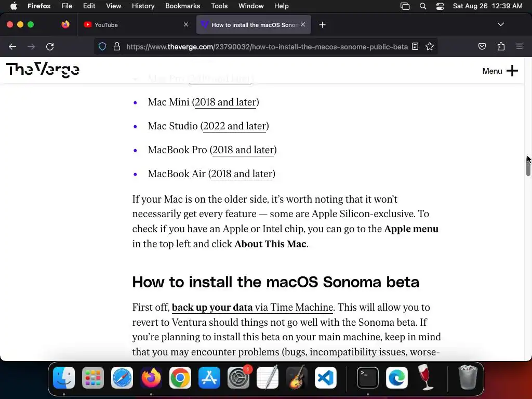Open Terminal from the Dock

click(x=368, y=378)
